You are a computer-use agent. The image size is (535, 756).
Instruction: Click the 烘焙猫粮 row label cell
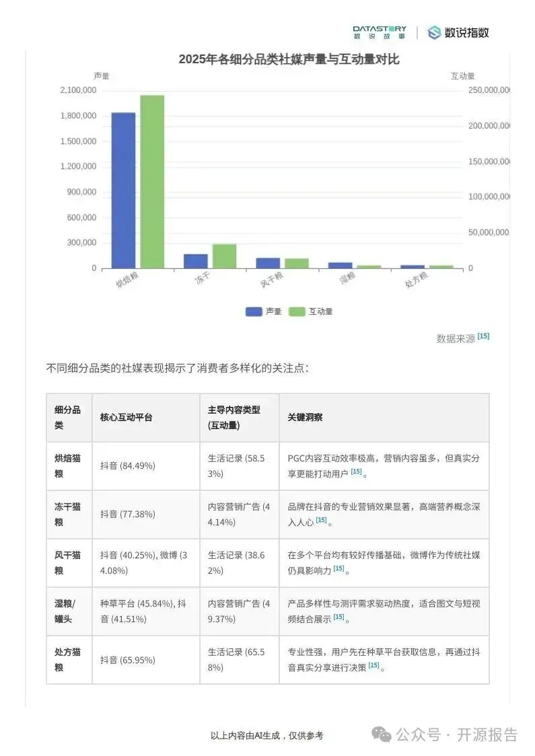point(69,465)
